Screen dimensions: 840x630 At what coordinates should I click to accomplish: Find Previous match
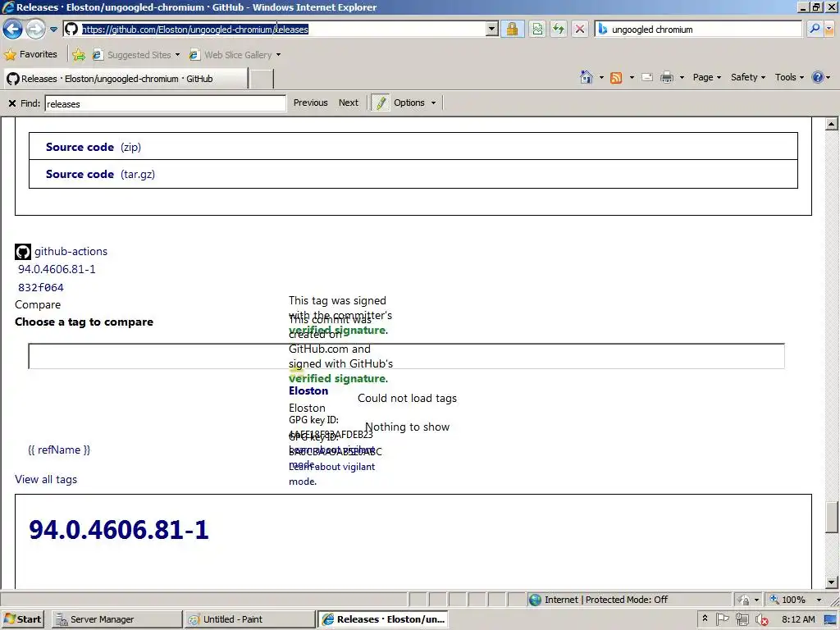[310, 103]
